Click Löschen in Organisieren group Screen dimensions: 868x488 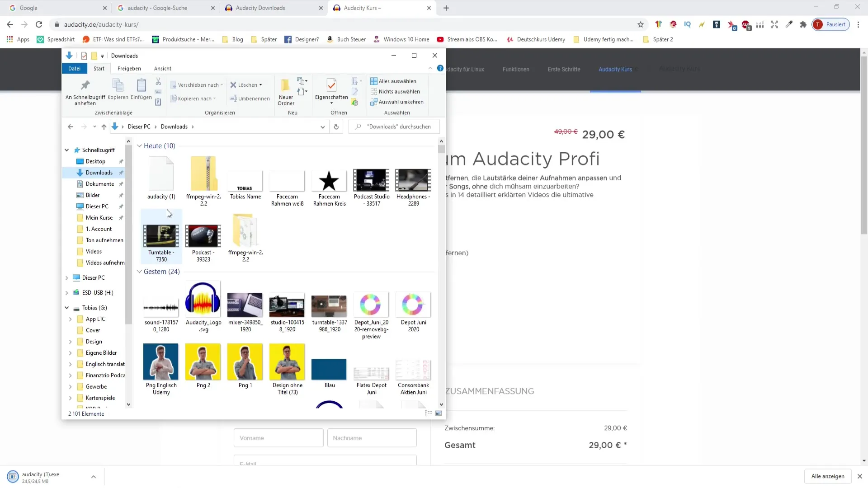tap(246, 85)
